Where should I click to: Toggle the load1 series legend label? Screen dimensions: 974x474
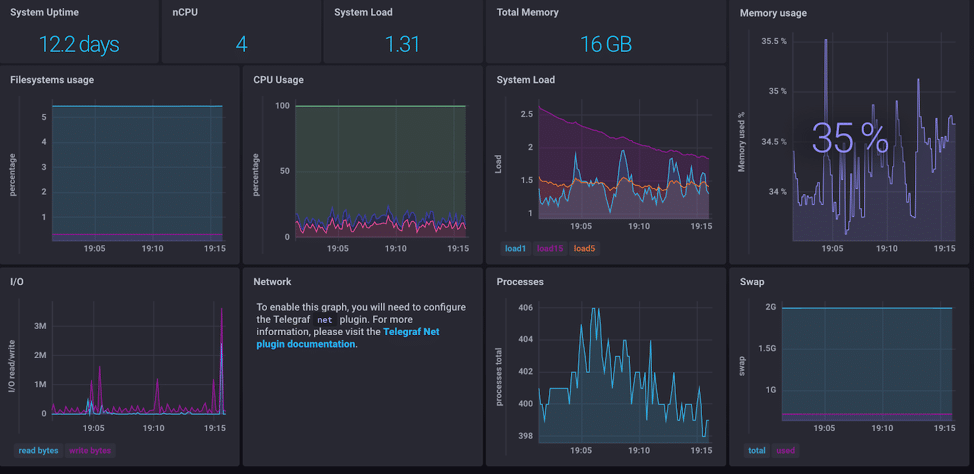(x=515, y=249)
